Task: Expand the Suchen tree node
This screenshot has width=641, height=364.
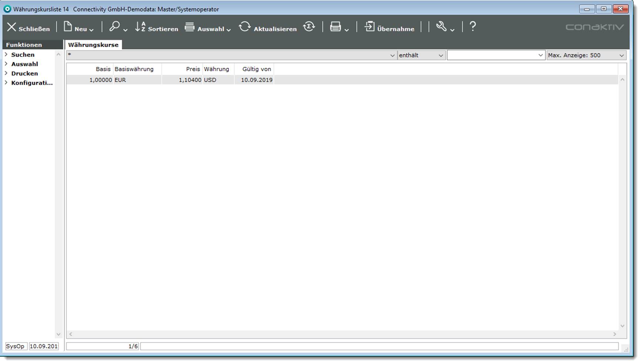Action: 6,54
